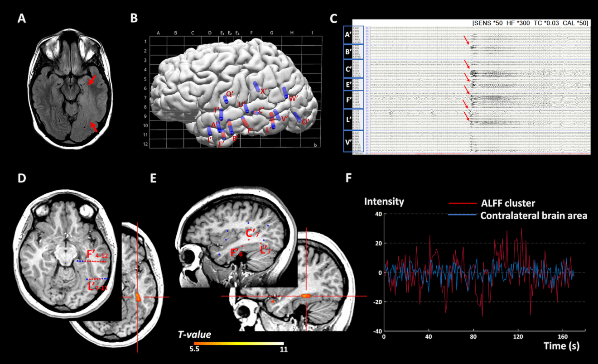598x364 pixels.
Task: Click the 'Time (s)' axis title
Action: (x=561, y=345)
